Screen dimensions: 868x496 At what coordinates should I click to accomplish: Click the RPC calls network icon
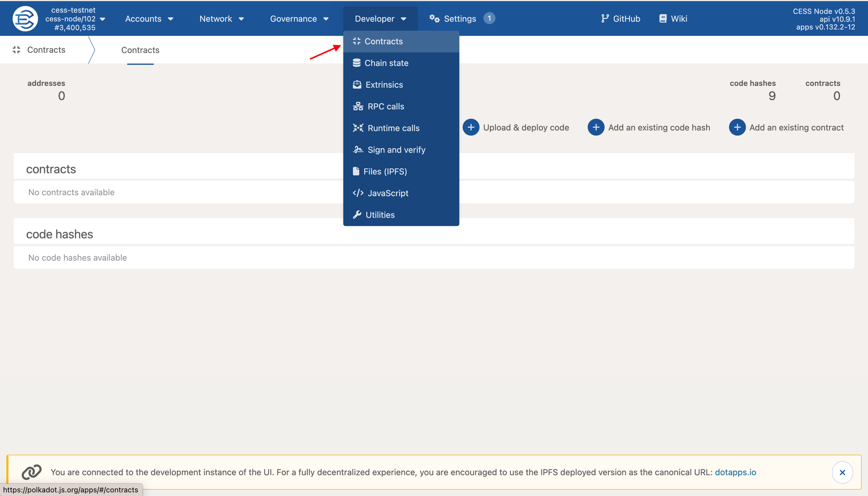click(x=358, y=106)
